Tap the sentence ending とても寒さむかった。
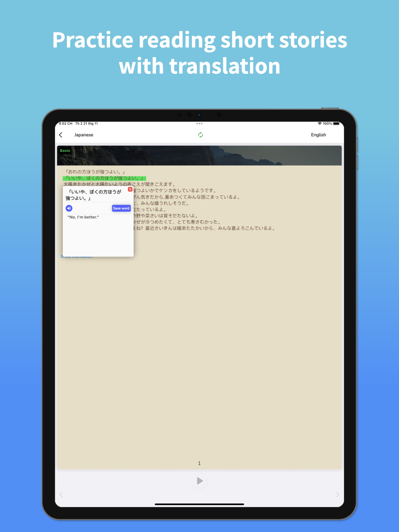The width and height of the screenshot is (399, 532). (x=177, y=222)
